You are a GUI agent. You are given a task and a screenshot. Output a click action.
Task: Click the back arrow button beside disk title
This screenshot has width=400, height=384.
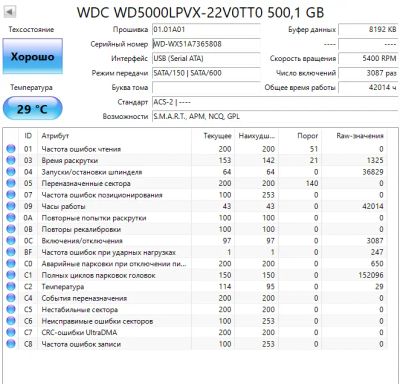tap(10, 12)
